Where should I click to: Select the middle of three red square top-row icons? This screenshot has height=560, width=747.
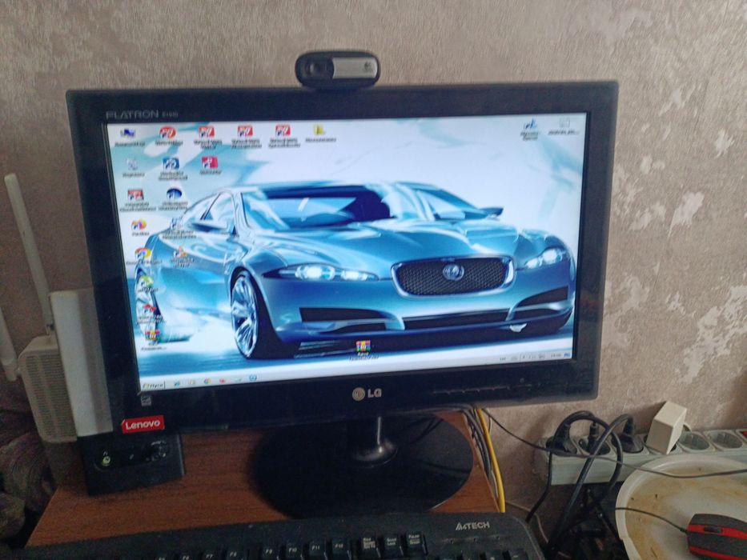(245, 131)
